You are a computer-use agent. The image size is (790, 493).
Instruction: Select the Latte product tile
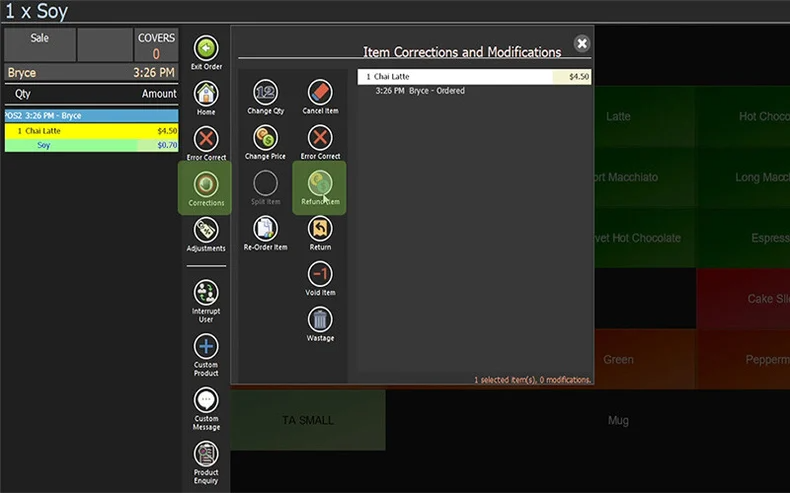(645, 116)
